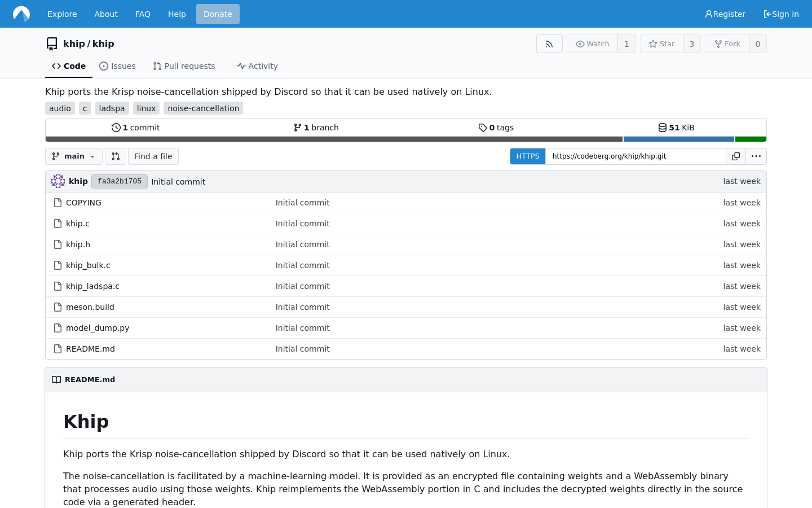Click the Codeberg logo icon
The height and width of the screenshot is (508, 812).
[21, 14]
